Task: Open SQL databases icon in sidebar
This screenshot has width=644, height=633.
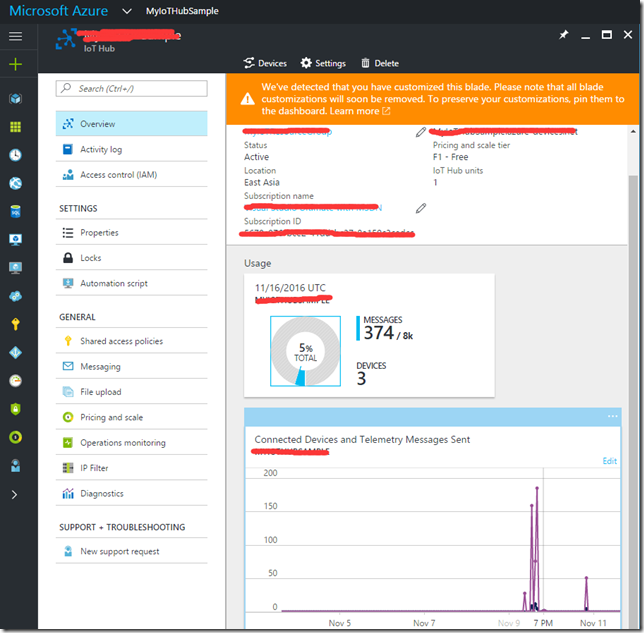Action: [16, 212]
